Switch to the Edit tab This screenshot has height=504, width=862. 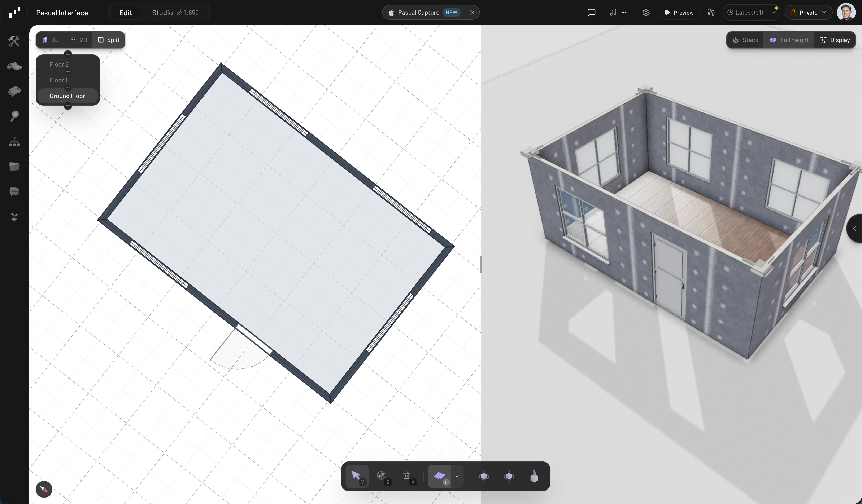(126, 13)
